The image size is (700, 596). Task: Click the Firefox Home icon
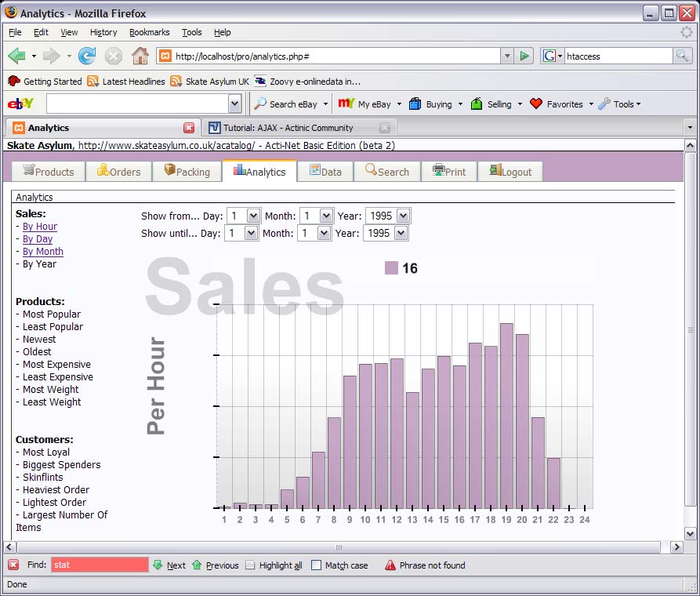click(140, 56)
